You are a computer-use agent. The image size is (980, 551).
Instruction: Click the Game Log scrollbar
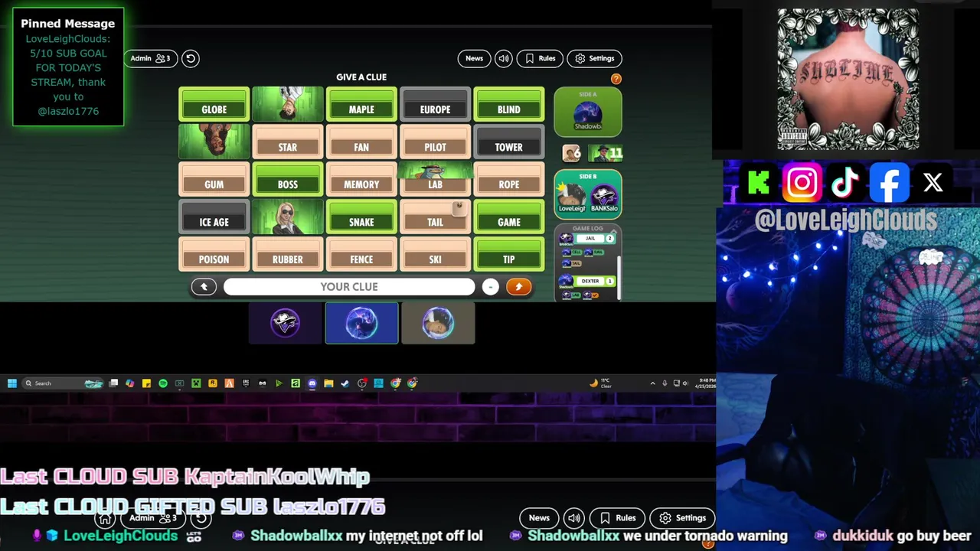pos(619,278)
